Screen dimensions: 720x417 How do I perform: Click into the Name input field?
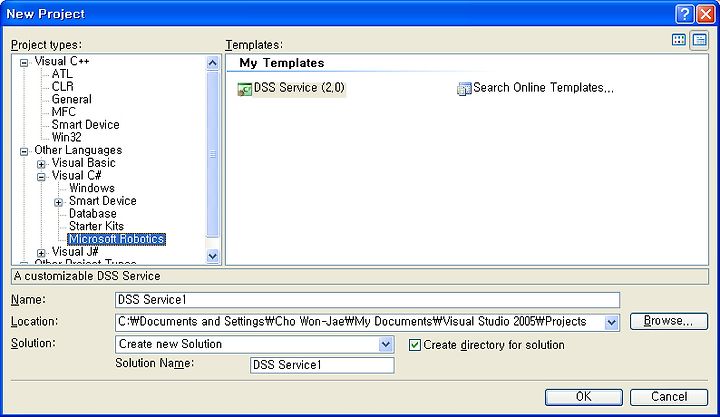(367, 300)
